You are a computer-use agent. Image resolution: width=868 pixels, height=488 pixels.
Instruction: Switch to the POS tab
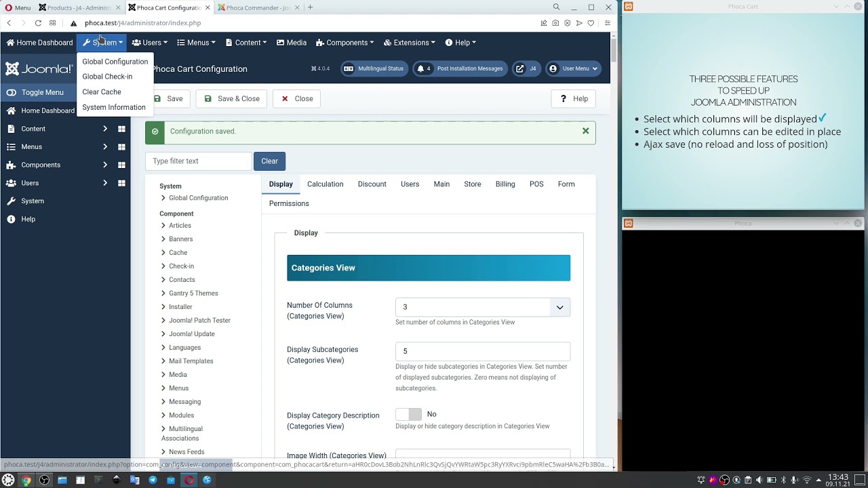[x=536, y=184]
